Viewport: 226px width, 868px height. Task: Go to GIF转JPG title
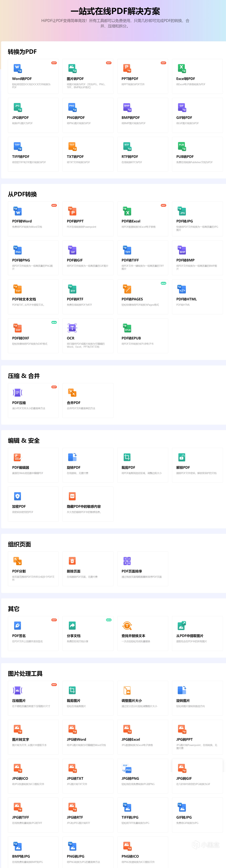point(184,817)
